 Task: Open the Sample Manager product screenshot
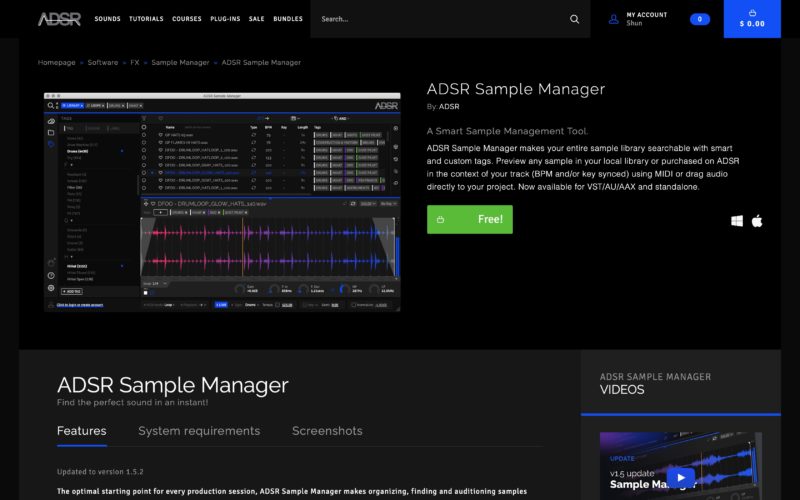click(x=222, y=201)
